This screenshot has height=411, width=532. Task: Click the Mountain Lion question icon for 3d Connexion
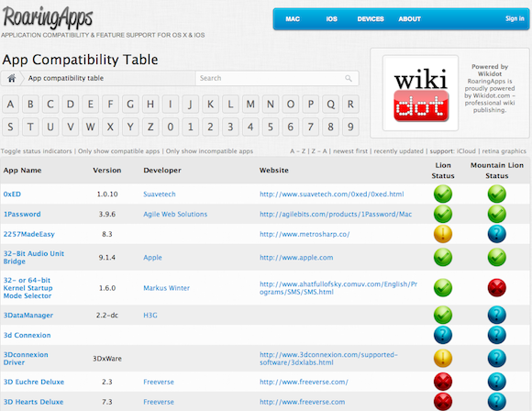(497, 335)
